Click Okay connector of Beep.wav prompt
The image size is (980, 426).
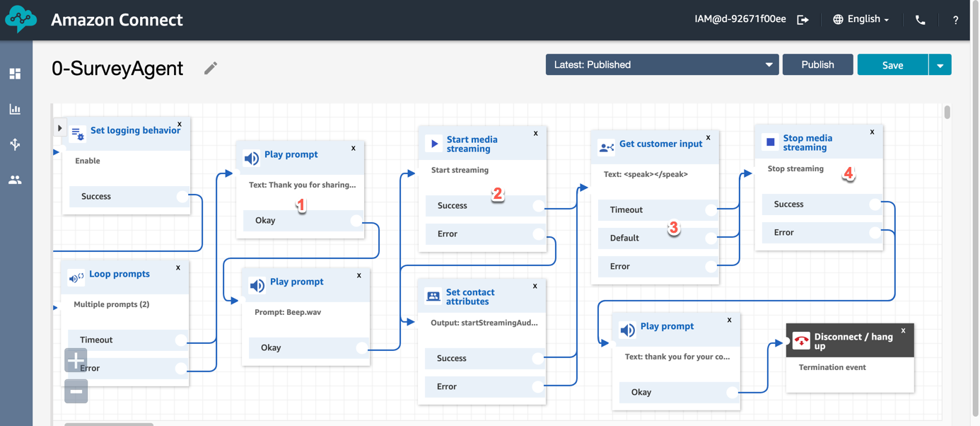pos(362,348)
